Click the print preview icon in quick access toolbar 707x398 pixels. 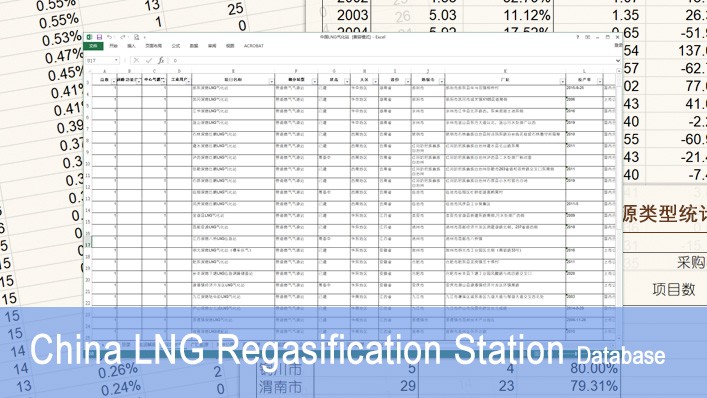[136, 37]
